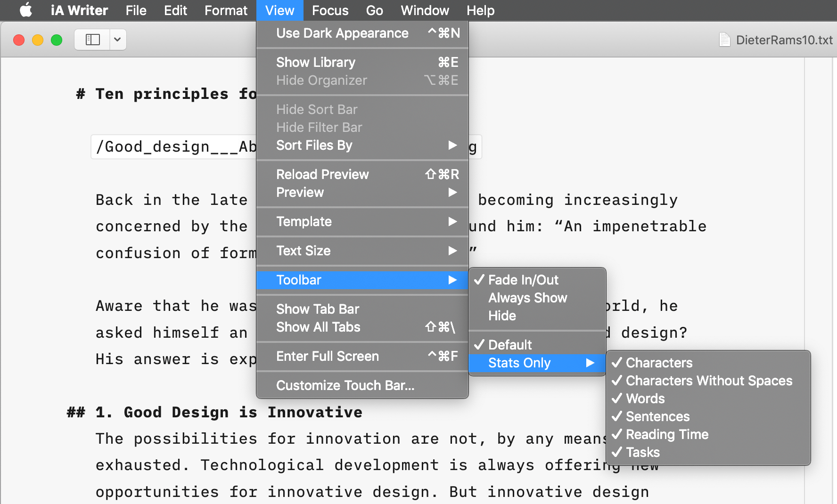This screenshot has width=837, height=504.
Task: Click the text 'Back in the late'
Action: point(172,200)
